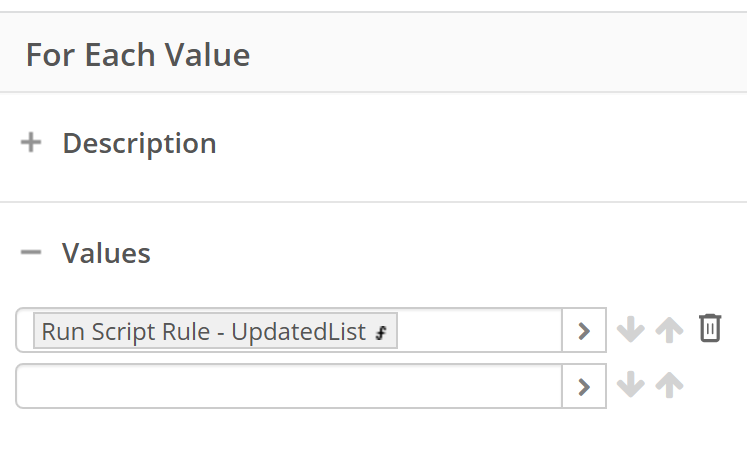Open chevron menu for empty value field
The width and height of the screenshot is (747, 457).
tap(584, 386)
